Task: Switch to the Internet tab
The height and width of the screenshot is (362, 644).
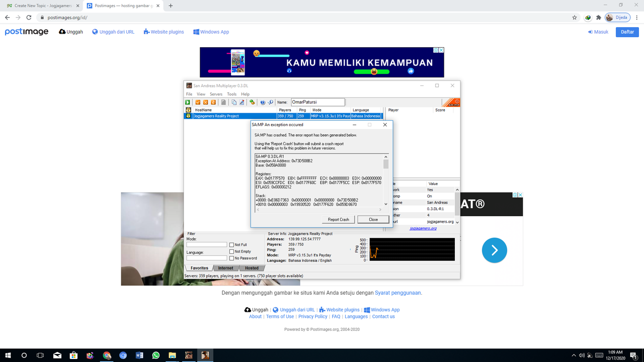Action: 225,268
